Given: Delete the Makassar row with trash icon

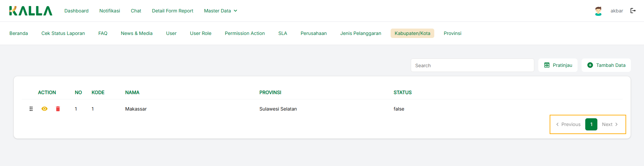Looking at the screenshot, I should pos(58,109).
